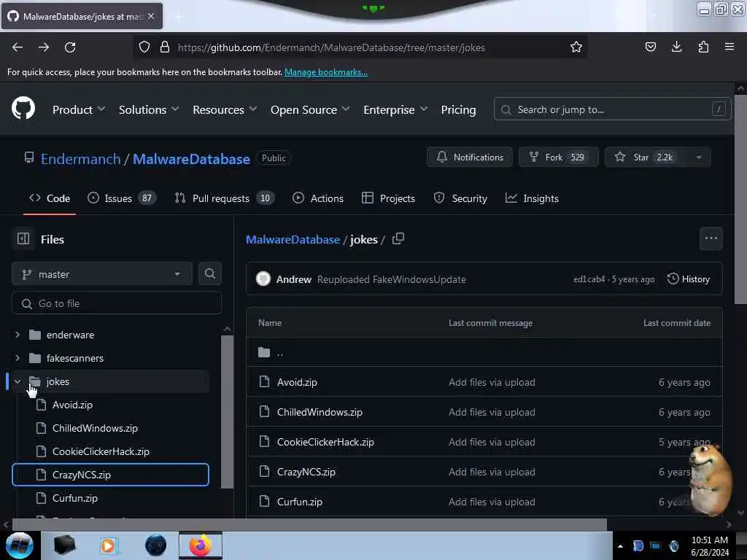
Task: Click the Pricing link
Action: click(458, 109)
